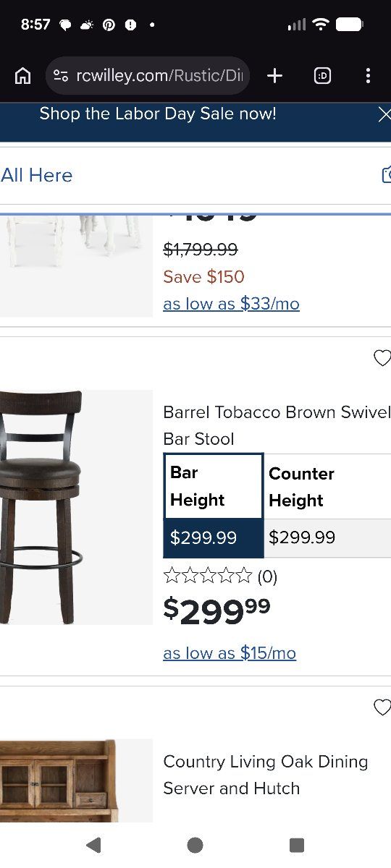Select the Bar Height option
The width and height of the screenshot is (391, 868).
(x=214, y=506)
